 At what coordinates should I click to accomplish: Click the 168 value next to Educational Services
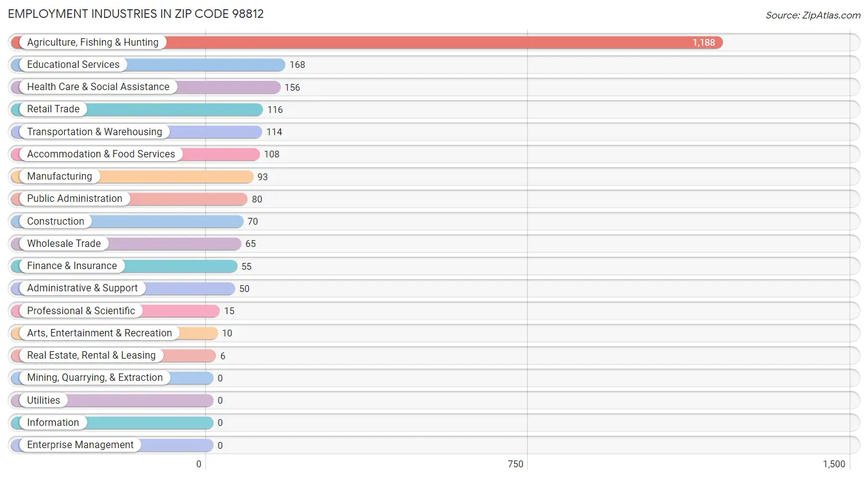click(297, 65)
